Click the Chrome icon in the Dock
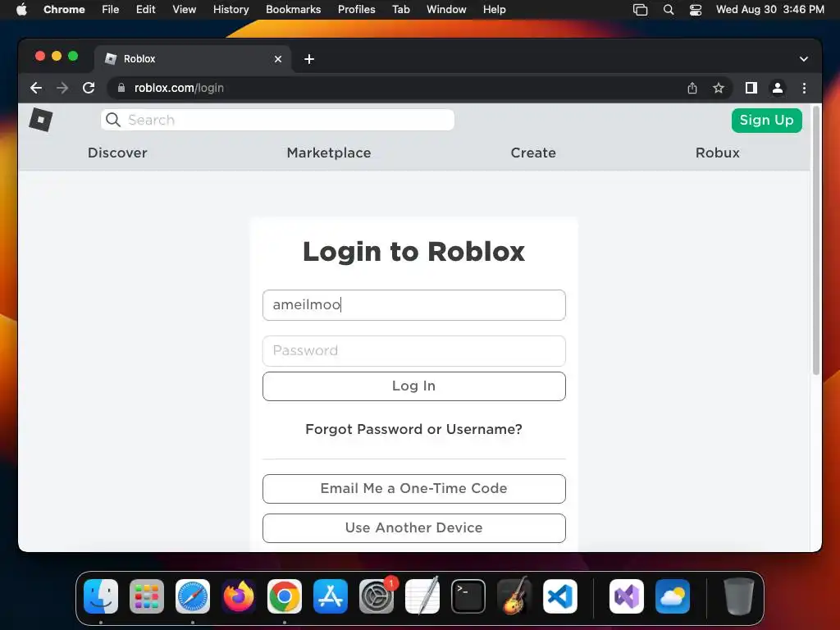Screen dimensions: 840x630 point(285,596)
